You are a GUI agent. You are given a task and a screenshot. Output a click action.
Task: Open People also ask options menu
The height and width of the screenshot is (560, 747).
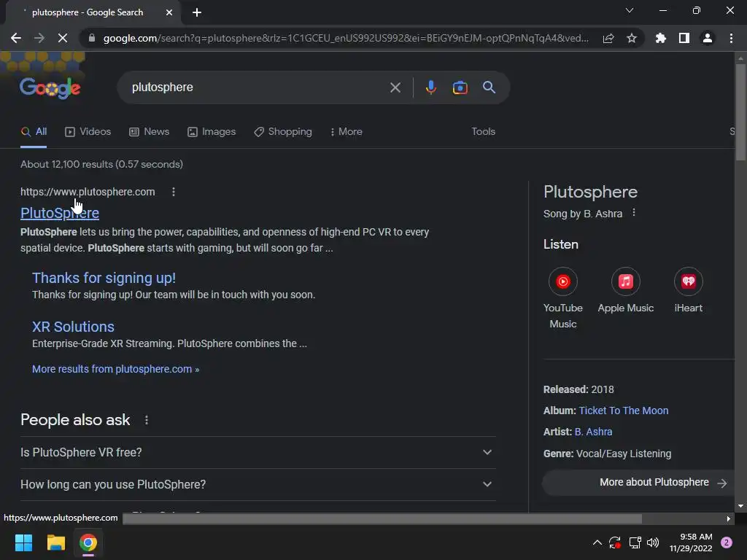point(146,420)
